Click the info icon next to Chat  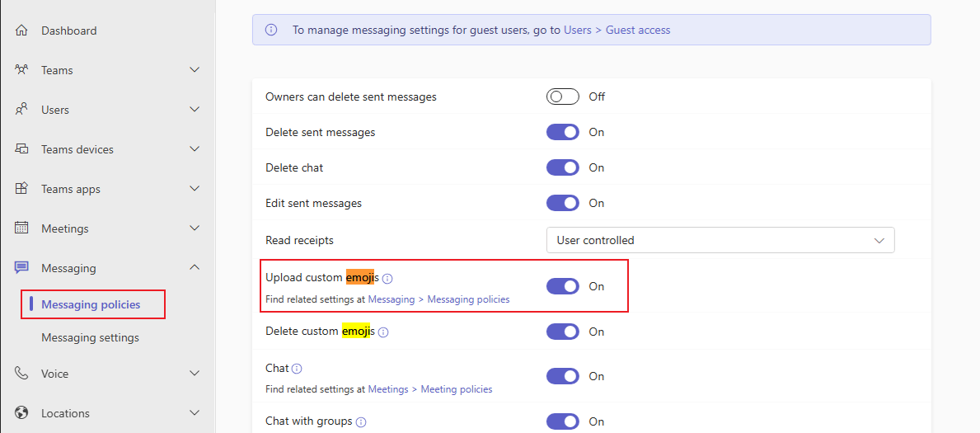pyautogui.click(x=297, y=369)
